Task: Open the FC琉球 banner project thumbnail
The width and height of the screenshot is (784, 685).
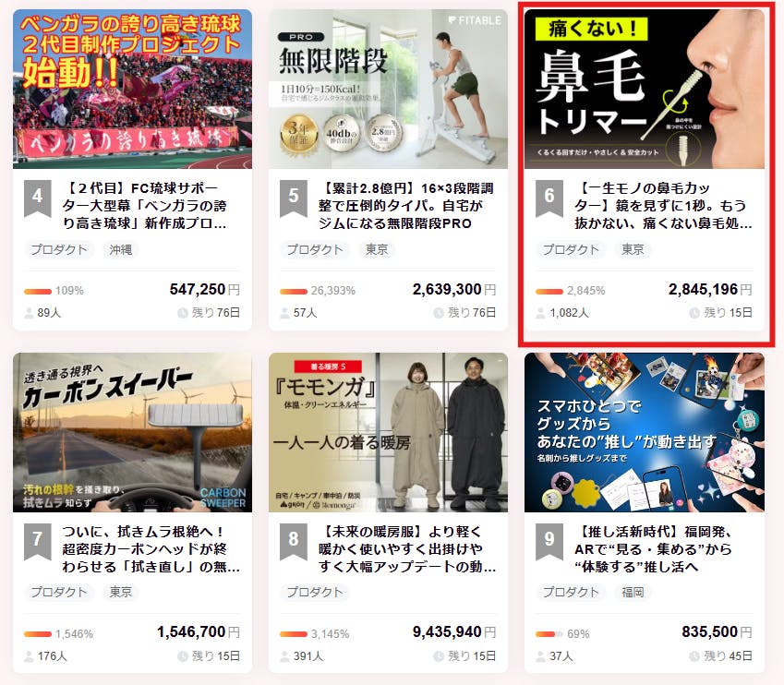Action: pyautogui.click(x=132, y=89)
